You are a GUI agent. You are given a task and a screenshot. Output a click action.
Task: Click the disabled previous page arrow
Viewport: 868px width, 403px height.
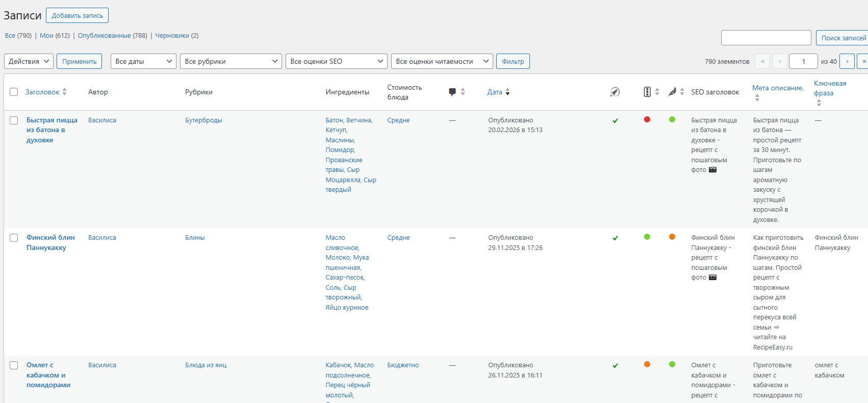(780, 61)
